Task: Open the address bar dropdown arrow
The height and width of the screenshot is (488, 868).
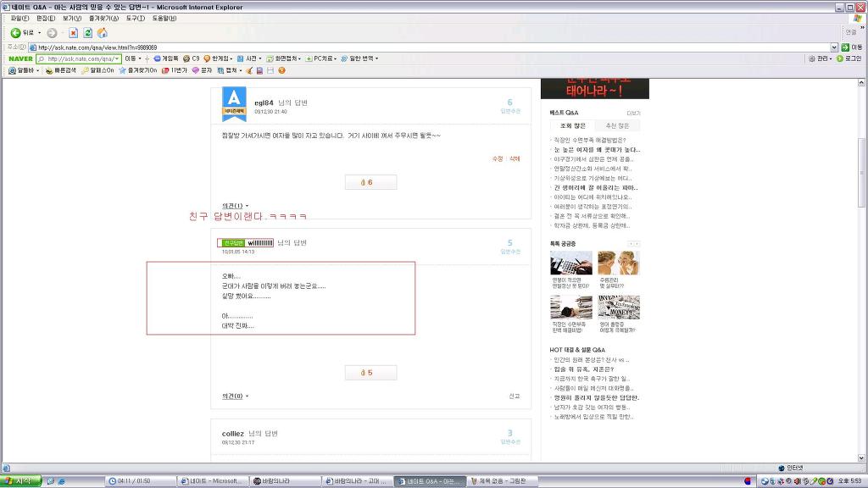Action: coord(834,47)
